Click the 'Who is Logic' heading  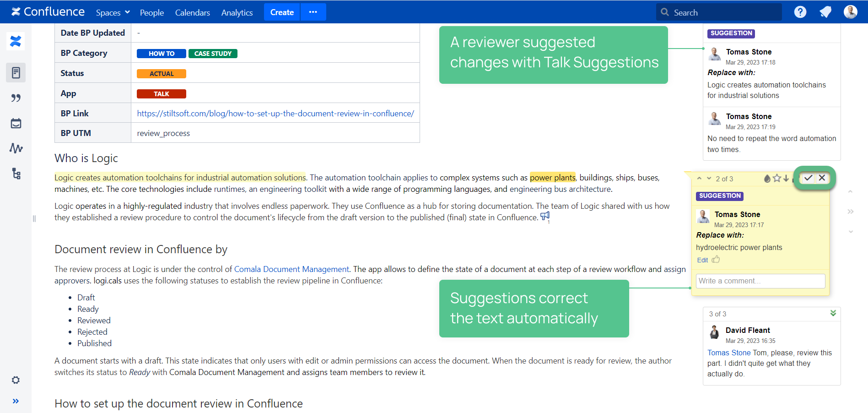pyautogui.click(x=86, y=158)
